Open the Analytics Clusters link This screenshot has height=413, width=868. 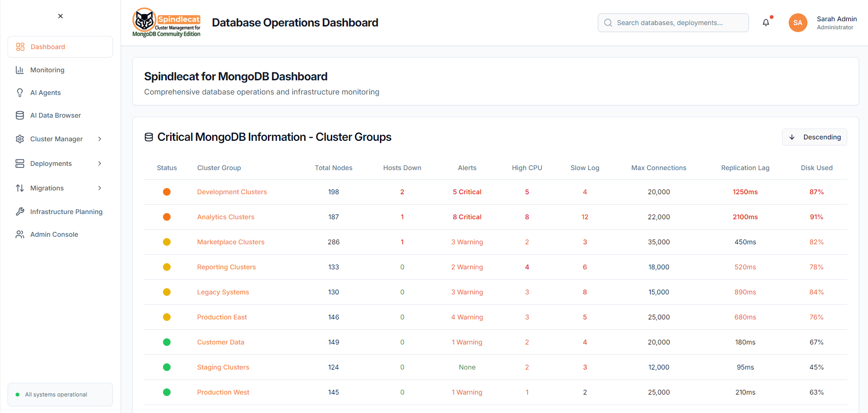(x=226, y=217)
